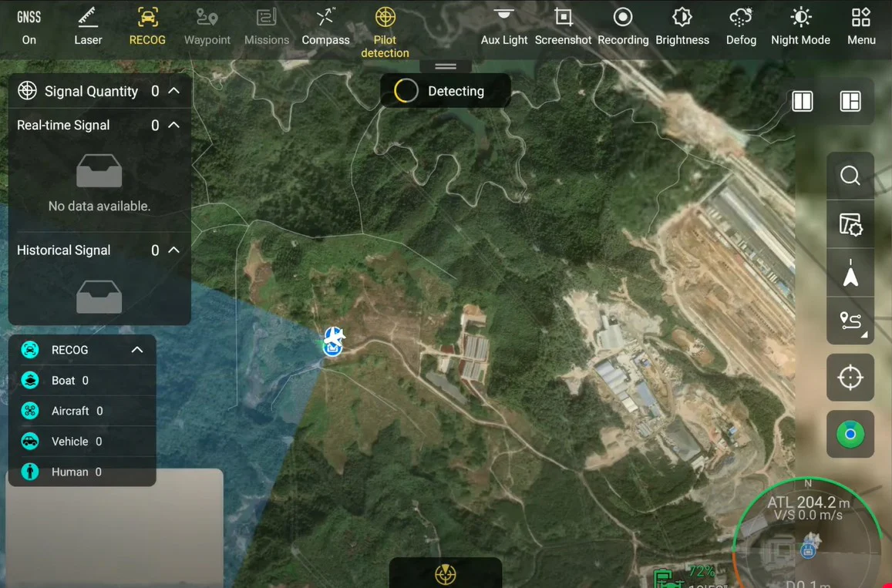The height and width of the screenshot is (588, 892).
Task: Toggle the Aux Light
Action: (504, 26)
